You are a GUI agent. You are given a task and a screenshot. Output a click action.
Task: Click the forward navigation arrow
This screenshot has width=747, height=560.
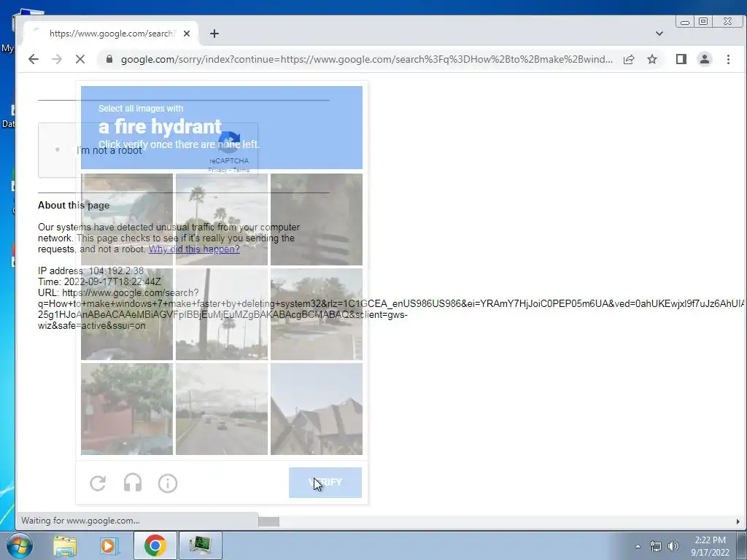[57, 59]
